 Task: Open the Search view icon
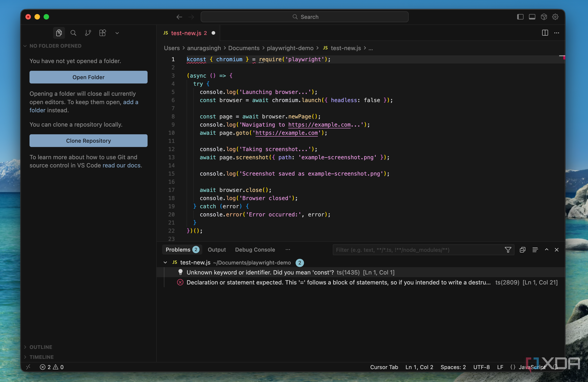pos(73,33)
